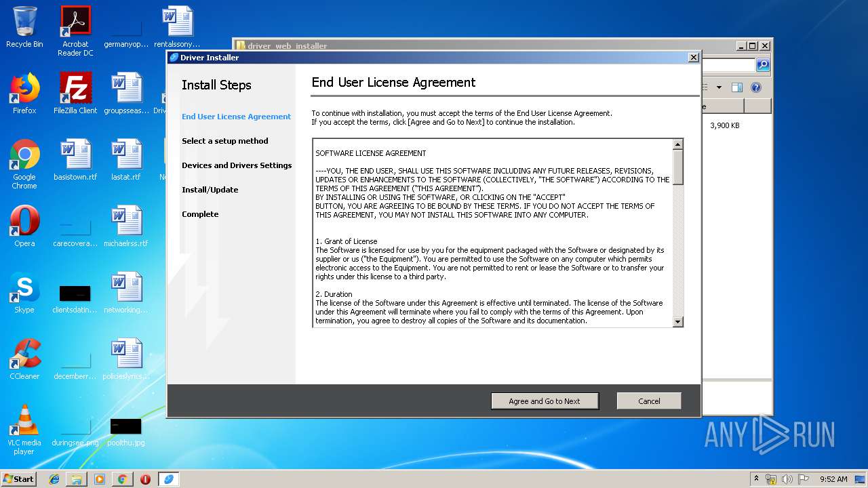This screenshot has height=488, width=868.
Task: Minimize the driver_web_installer Explorer window
Action: pos(741,46)
